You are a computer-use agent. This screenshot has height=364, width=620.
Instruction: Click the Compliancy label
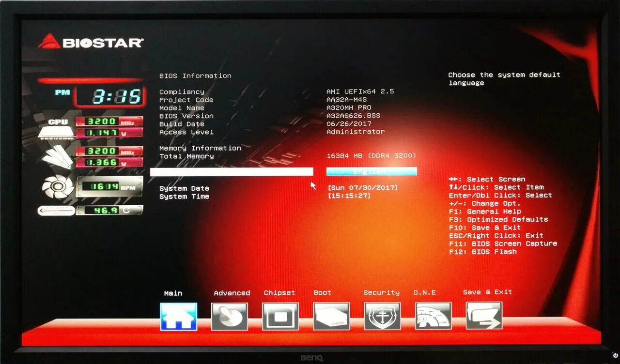[x=182, y=92]
